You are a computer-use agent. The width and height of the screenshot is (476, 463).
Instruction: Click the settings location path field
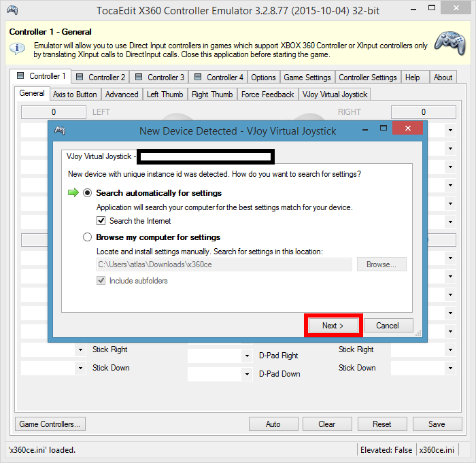click(x=224, y=264)
